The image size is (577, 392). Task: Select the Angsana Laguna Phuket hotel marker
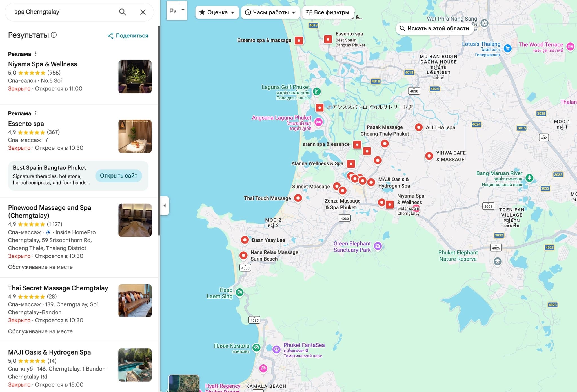[318, 122]
